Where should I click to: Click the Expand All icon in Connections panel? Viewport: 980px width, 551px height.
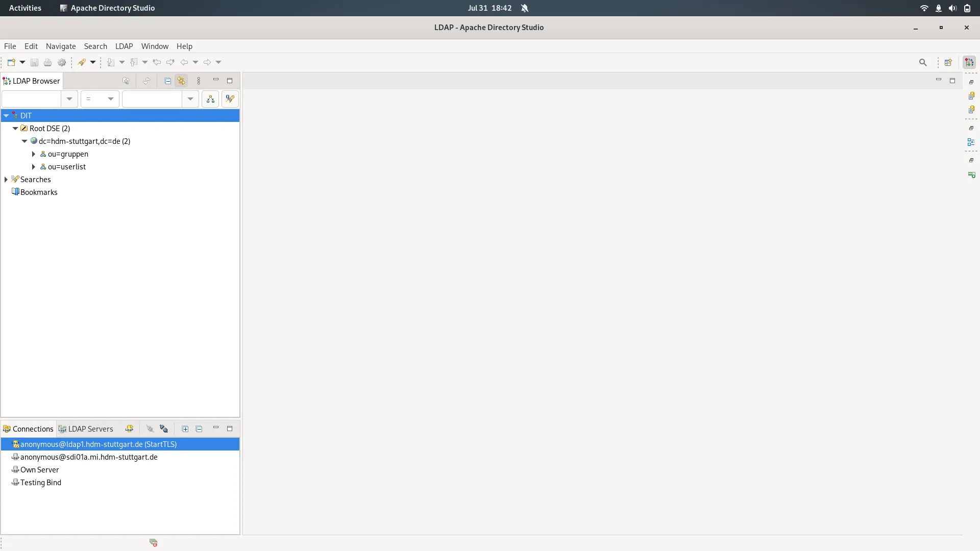tap(185, 429)
